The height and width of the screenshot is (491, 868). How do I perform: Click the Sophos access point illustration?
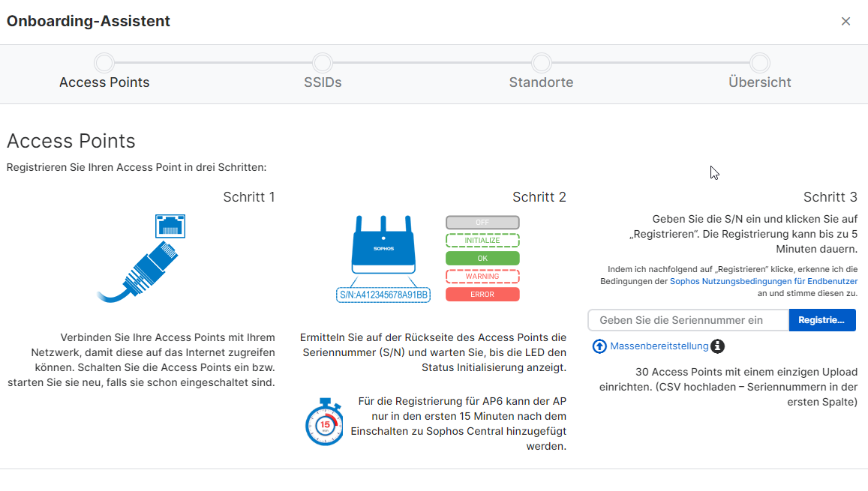383,244
